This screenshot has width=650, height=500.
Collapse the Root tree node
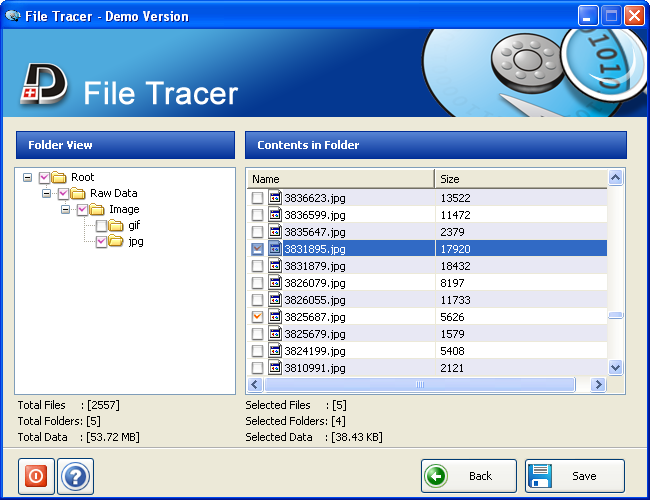(27, 177)
